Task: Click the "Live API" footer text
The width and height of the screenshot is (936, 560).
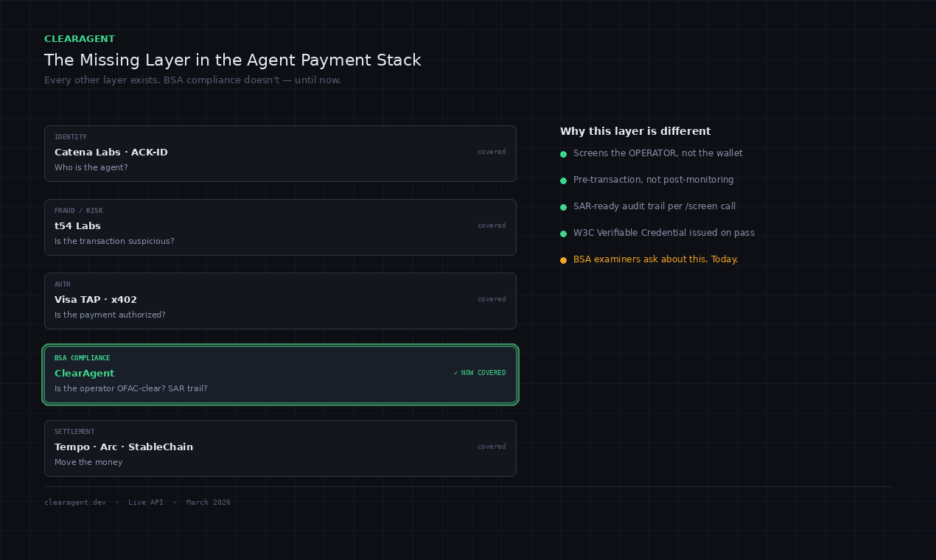Action: point(146,503)
